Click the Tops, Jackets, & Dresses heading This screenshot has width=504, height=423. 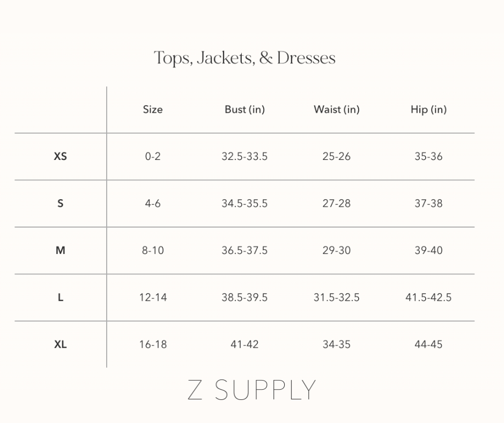[x=244, y=58]
